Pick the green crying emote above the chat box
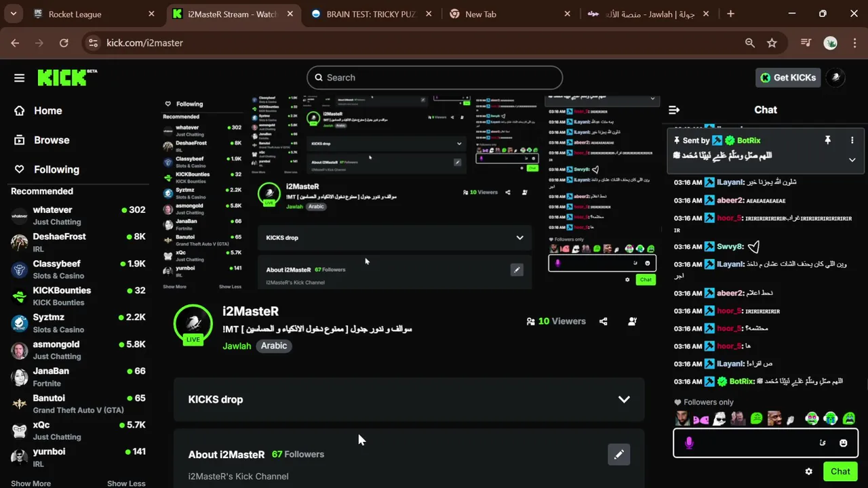Screen dimensions: 868x488 tap(848, 419)
